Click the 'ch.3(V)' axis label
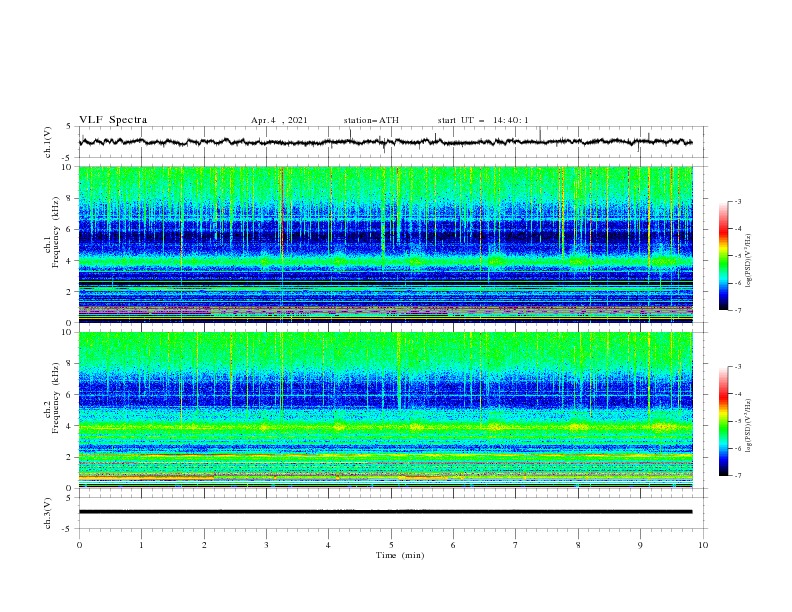 48,513
